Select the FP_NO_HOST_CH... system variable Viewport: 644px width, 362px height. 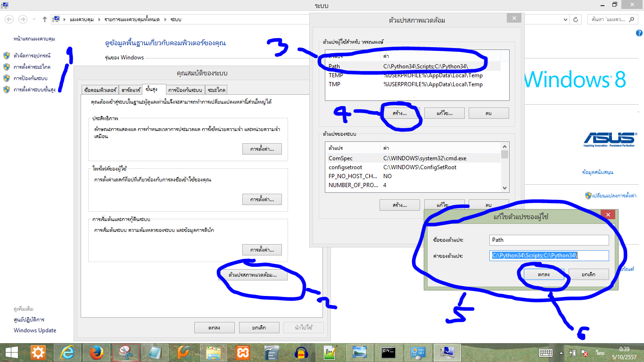click(x=414, y=176)
